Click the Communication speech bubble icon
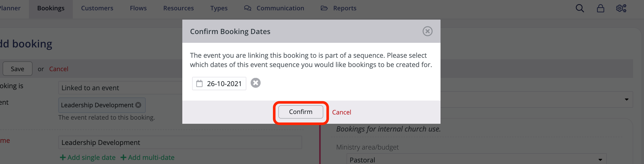The image size is (644, 164). (248, 8)
